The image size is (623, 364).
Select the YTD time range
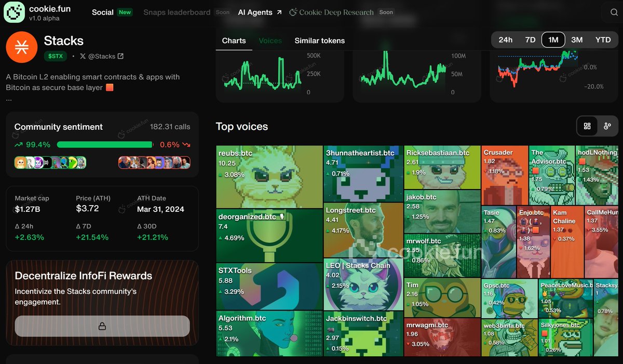603,40
